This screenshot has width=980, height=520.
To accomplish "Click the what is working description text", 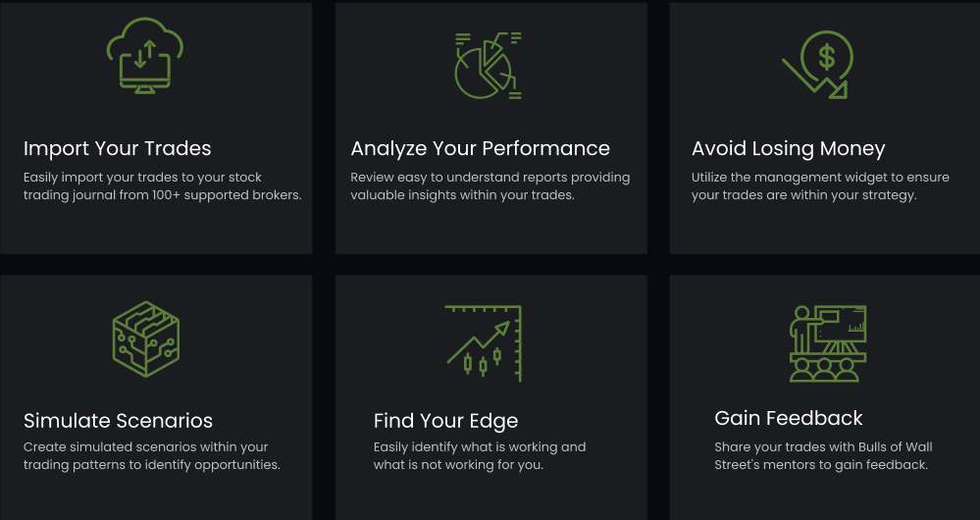I will (x=480, y=455).
